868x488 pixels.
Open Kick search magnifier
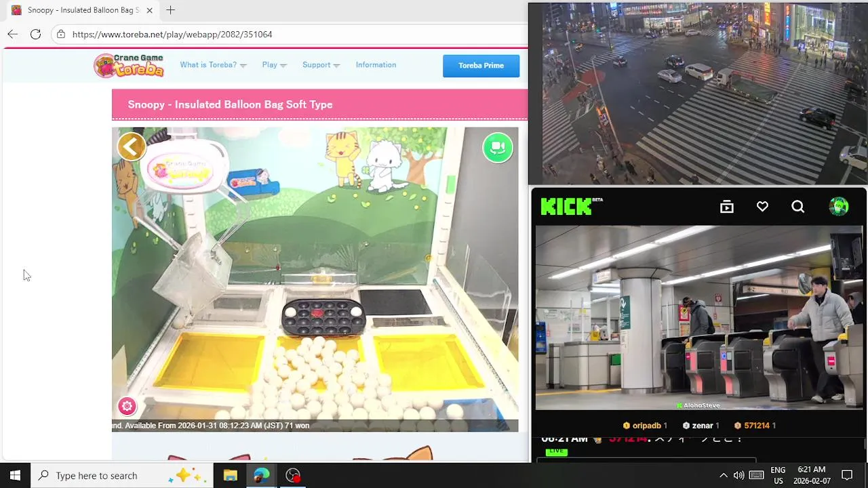[797, 207]
